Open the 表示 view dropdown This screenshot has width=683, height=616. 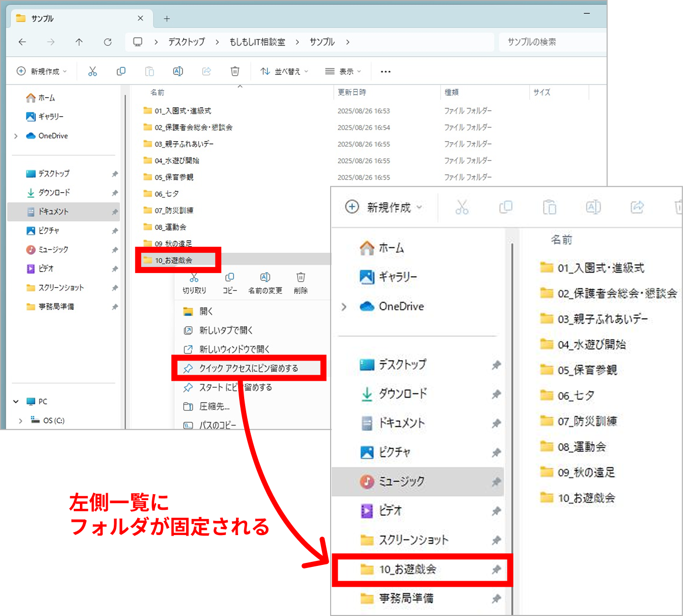pos(343,71)
